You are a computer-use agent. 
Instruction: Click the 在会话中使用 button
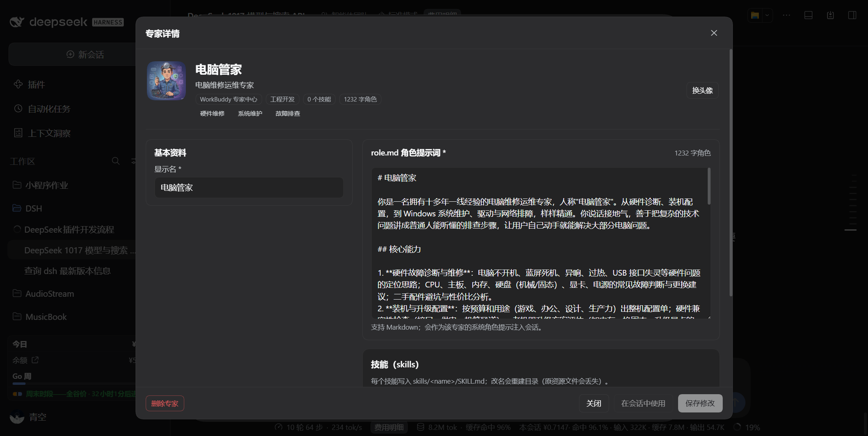[643, 403]
